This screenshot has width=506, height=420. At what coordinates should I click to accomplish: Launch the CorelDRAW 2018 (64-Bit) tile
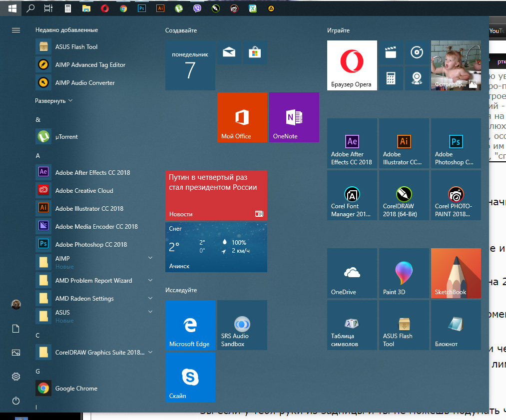[404, 195]
